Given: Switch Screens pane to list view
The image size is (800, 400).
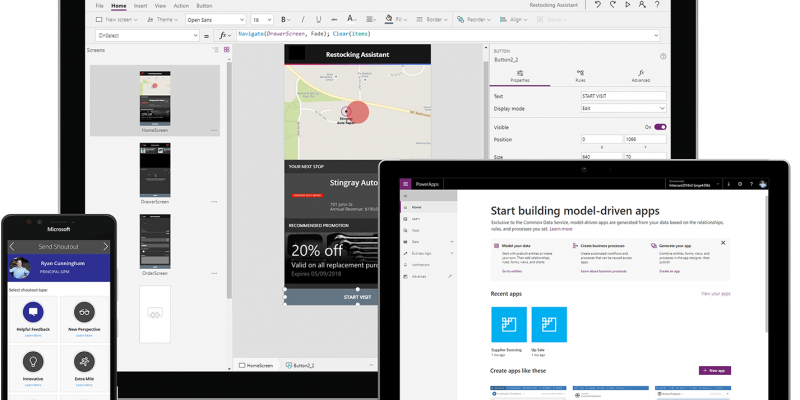Looking at the screenshot, I should coord(215,50).
